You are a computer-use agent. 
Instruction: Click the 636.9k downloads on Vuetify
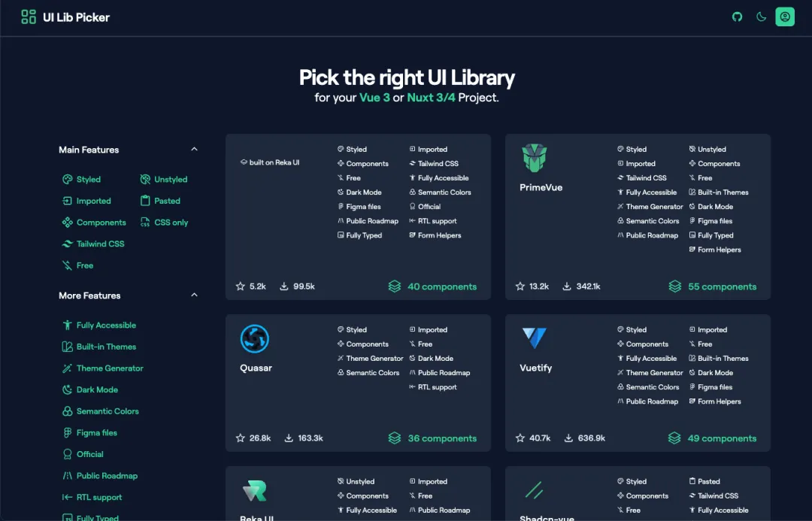coord(592,438)
